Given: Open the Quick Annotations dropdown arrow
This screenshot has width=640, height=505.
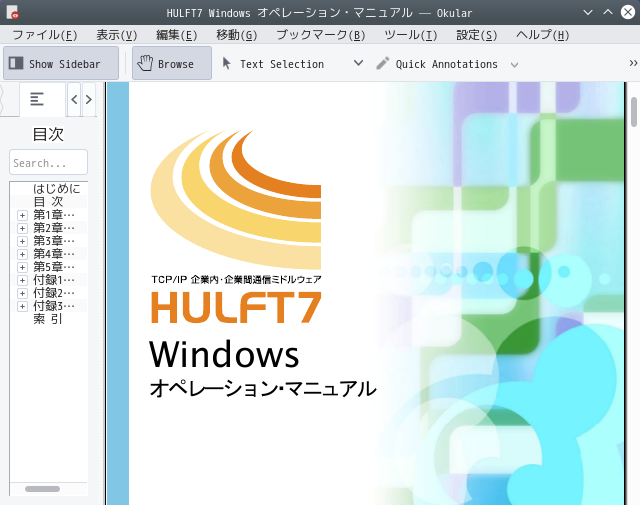Looking at the screenshot, I should coord(514,65).
